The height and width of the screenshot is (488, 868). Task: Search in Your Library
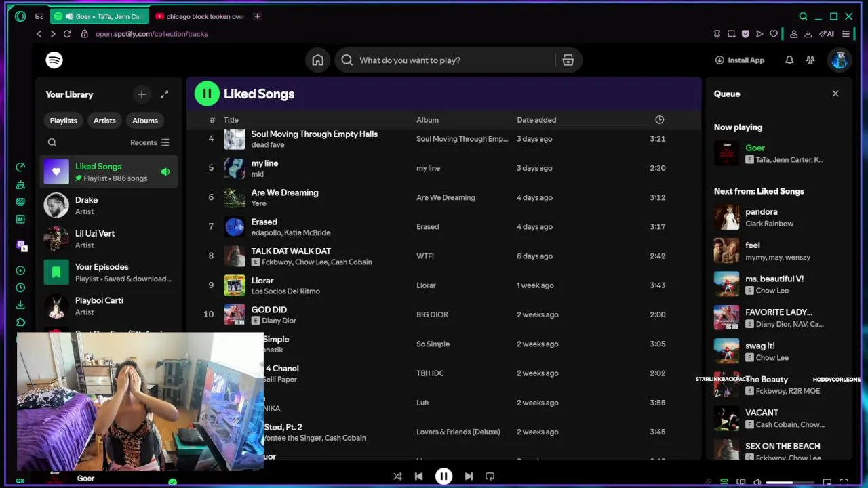[x=52, y=142]
